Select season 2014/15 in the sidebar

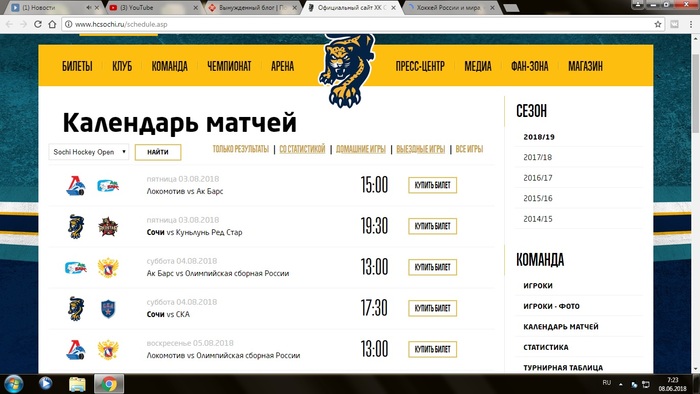tap(538, 219)
